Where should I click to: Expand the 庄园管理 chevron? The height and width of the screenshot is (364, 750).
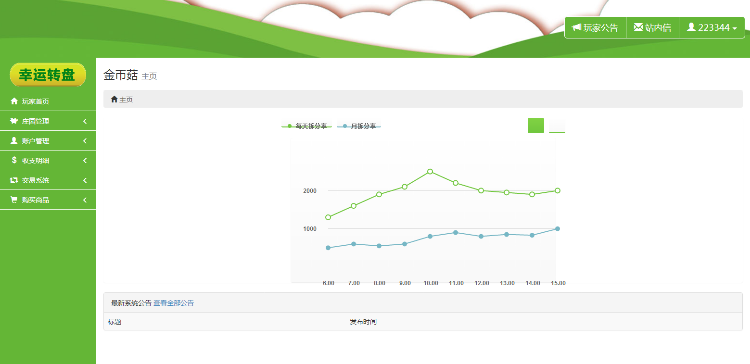(x=85, y=121)
